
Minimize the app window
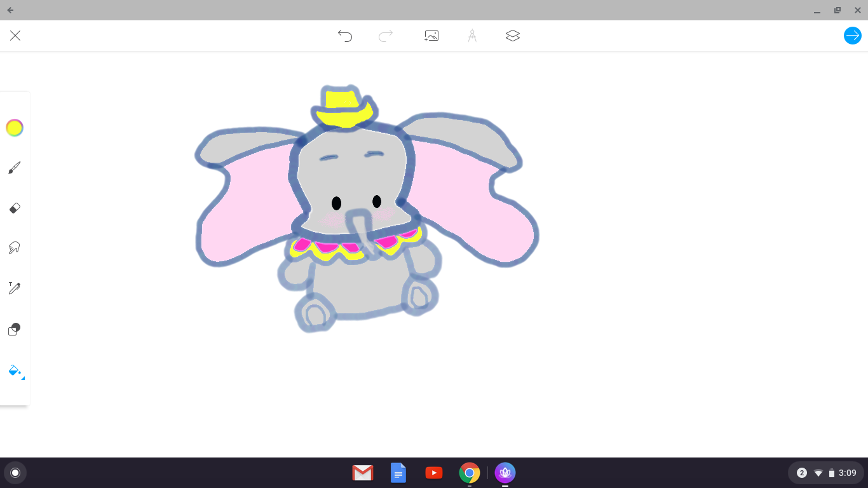[817, 11]
